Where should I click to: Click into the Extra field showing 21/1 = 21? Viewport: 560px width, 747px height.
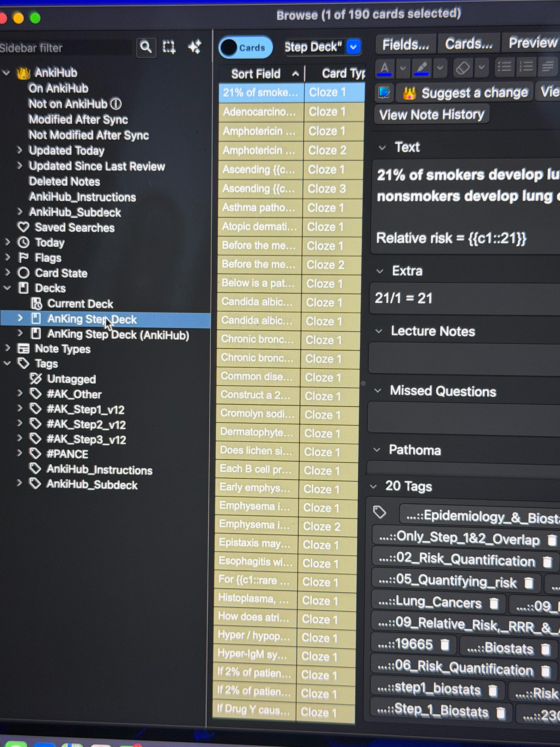[465, 299]
